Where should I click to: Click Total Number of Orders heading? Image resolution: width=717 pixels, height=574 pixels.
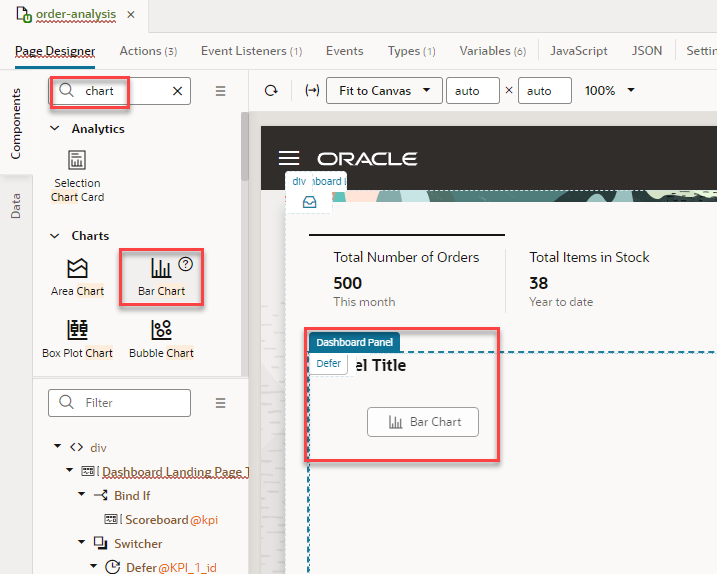[406, 257]
